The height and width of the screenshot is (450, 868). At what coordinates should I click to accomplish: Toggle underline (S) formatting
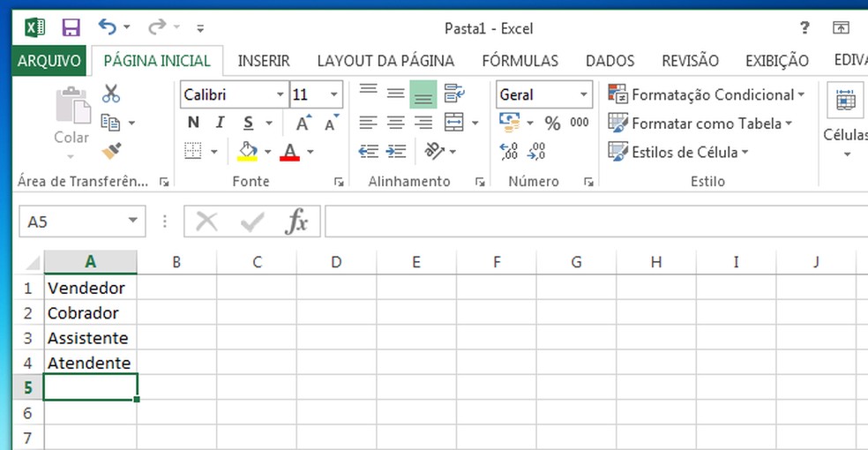pos(249,123)
